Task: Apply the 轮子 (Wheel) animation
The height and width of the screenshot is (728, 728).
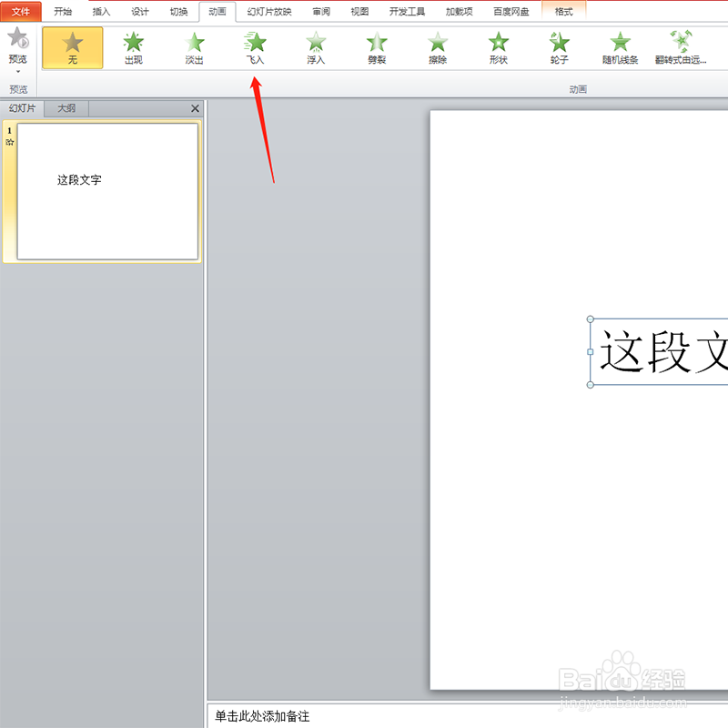Action: click(x=559, y=48)
